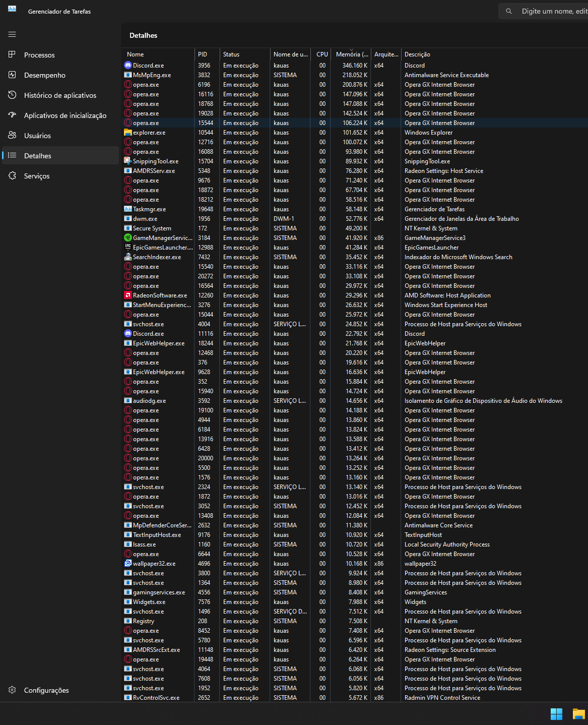588x725 pixels.
Task: Click the Histórico de aplicativos clock icon
Action: click(12, 95)
